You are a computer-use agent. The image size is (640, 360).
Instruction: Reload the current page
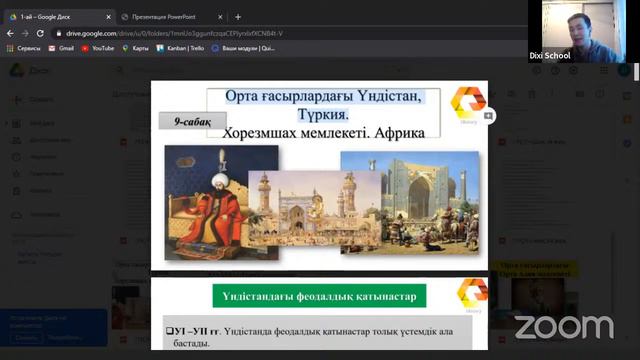pos(40,33)
